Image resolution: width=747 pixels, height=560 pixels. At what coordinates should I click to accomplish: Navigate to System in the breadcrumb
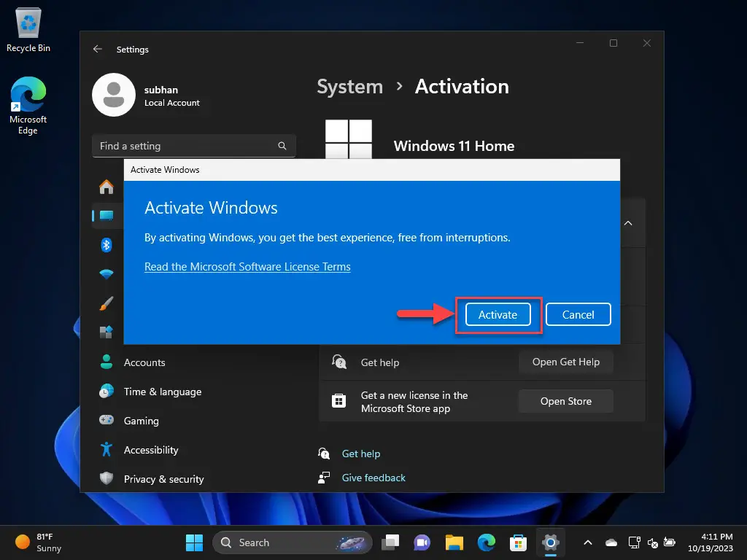point(349,87)
